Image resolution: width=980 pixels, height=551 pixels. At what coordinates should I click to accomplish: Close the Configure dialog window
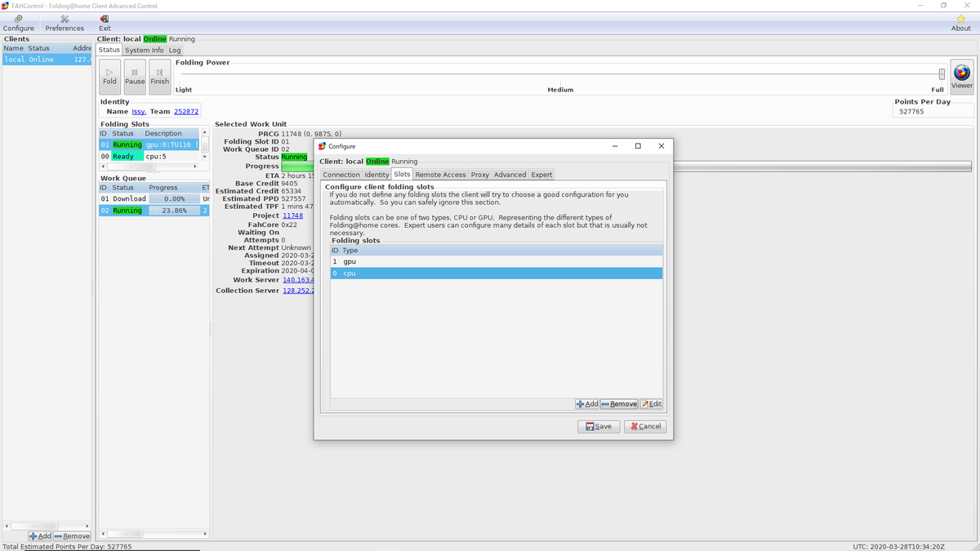[x=661, y=146]
